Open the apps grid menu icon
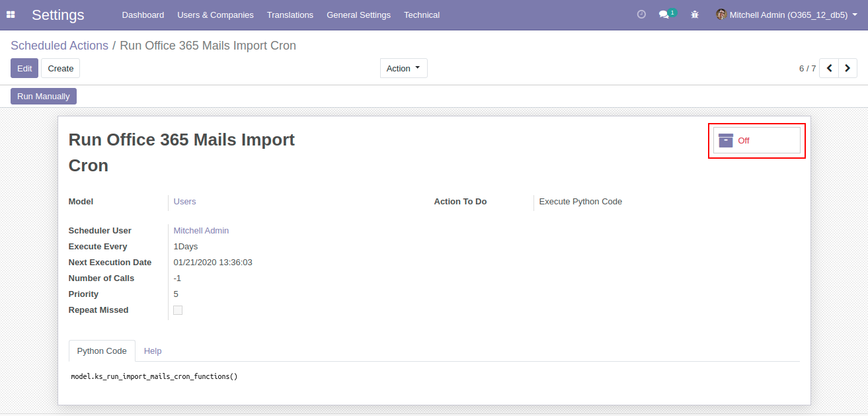This screenshot has height=416, width=868. click(11, 15)
